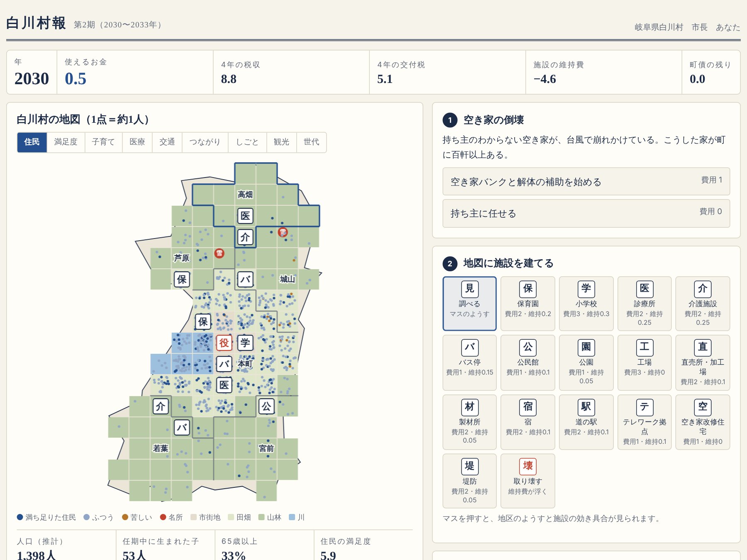The width and height of the screenshot is (747, 560).
Task: Select the 宿 inn card
Action: pos(528,422)
